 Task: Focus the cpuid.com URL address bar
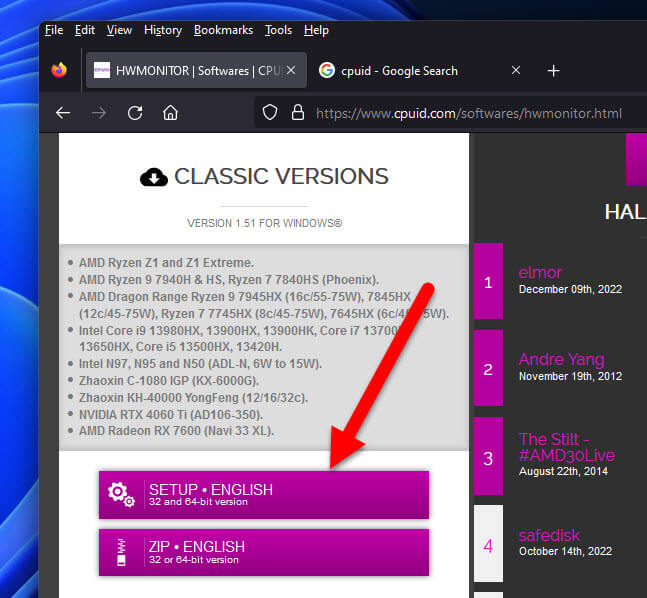(x=469, y=113)
